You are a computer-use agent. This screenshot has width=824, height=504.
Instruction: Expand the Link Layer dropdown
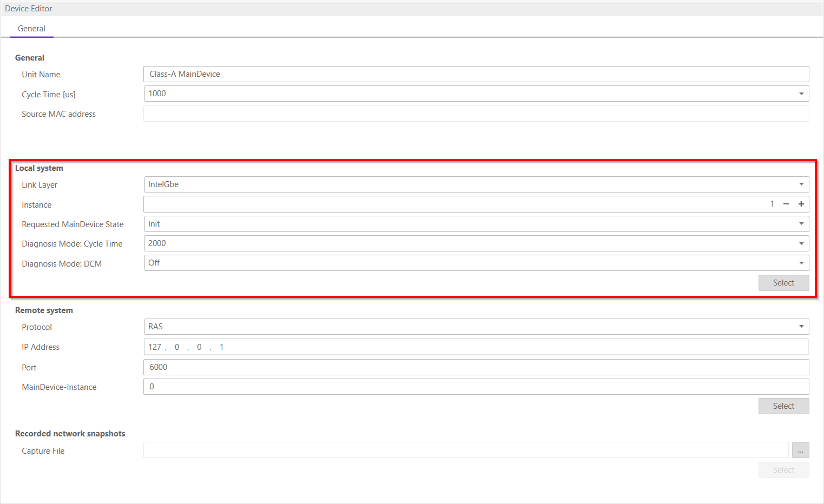801,184
